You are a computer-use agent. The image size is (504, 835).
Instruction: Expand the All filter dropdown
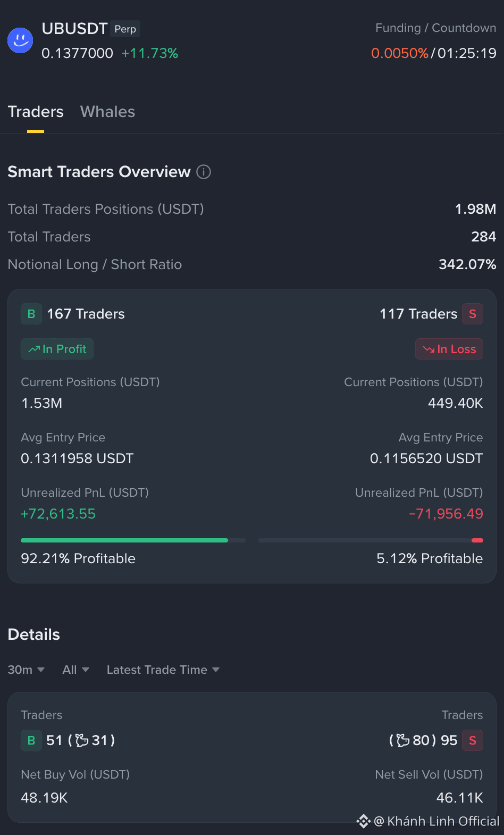pos(75,670)
